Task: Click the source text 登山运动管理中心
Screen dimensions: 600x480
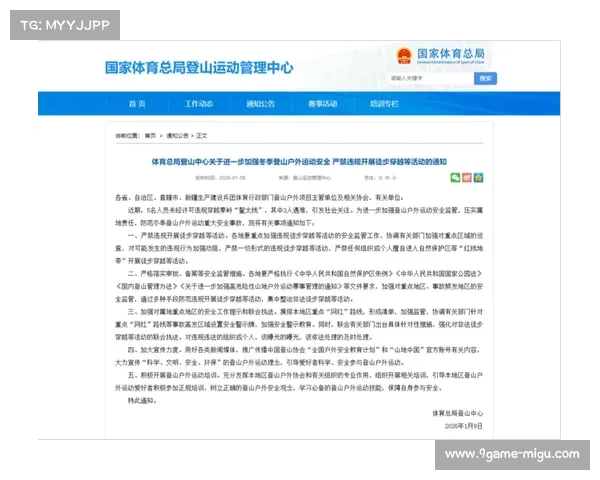Action: click(x=312, y=178)
